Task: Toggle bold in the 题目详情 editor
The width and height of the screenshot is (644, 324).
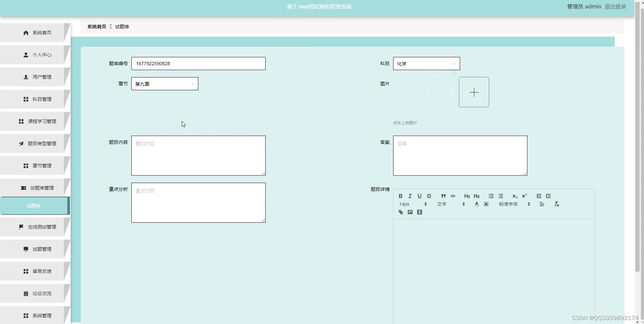Action: 400,196
